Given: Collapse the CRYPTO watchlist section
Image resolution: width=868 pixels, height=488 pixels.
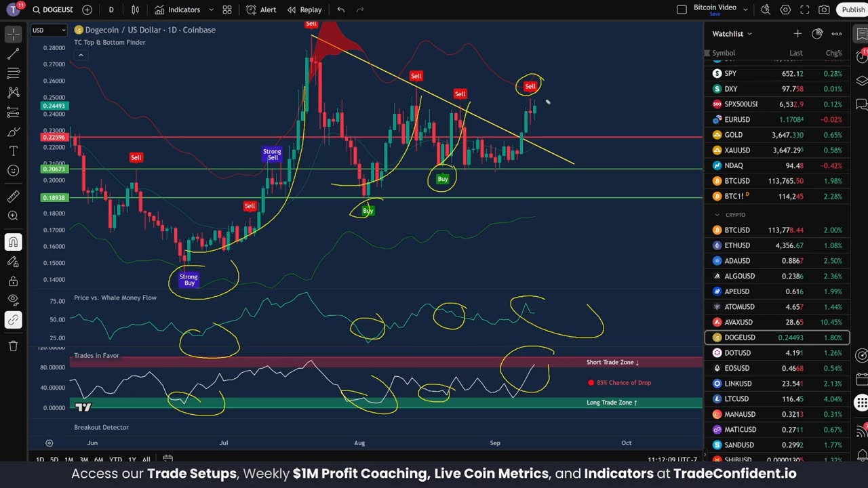Looking at the screenshot, I should (x=717, y=215).
